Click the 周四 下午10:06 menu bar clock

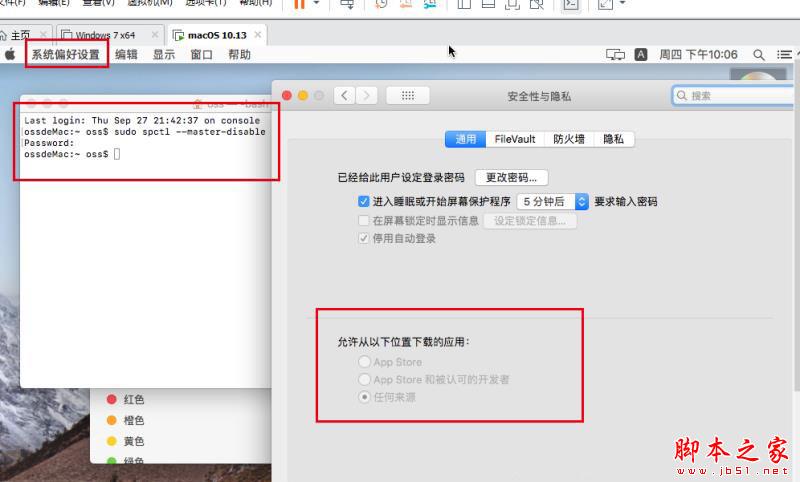[698, 55]
